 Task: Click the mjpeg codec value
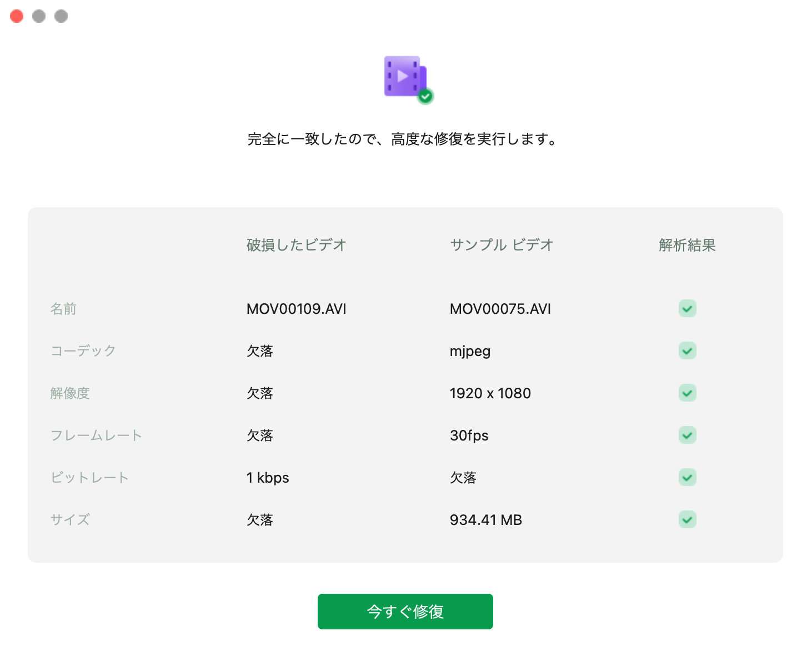point(470,351)
